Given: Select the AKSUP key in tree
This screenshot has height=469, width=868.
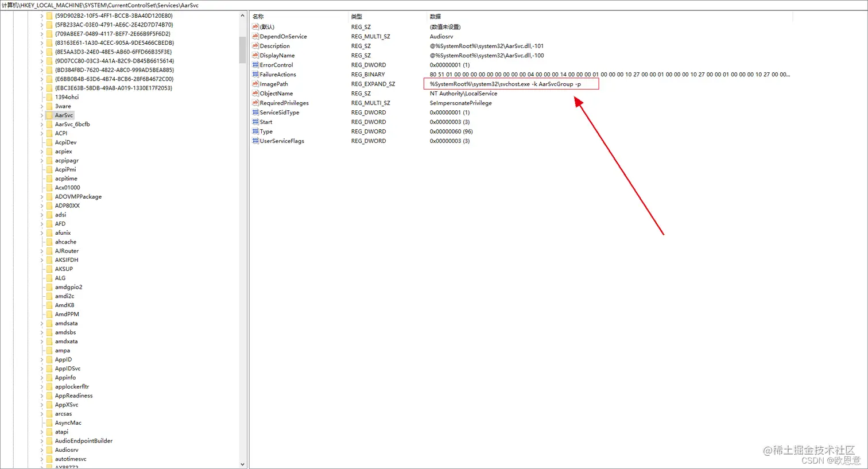Looking at the screenshot, I should (64, 269).
